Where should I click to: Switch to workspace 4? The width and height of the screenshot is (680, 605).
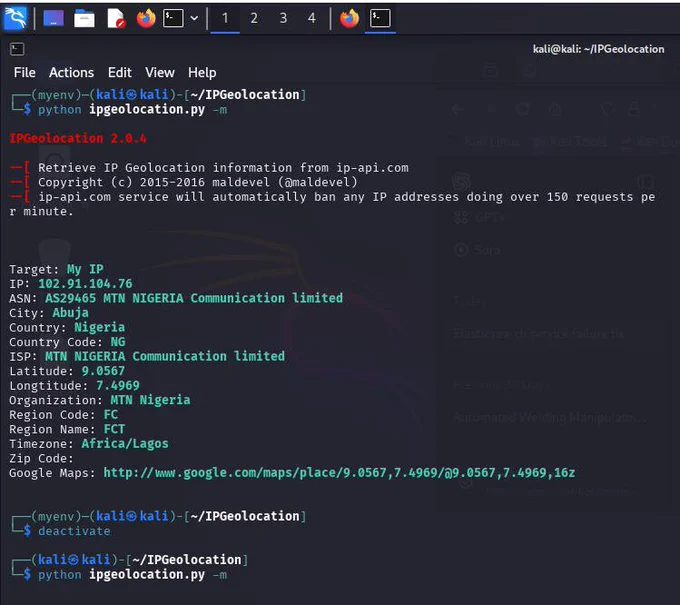[311, 18]
